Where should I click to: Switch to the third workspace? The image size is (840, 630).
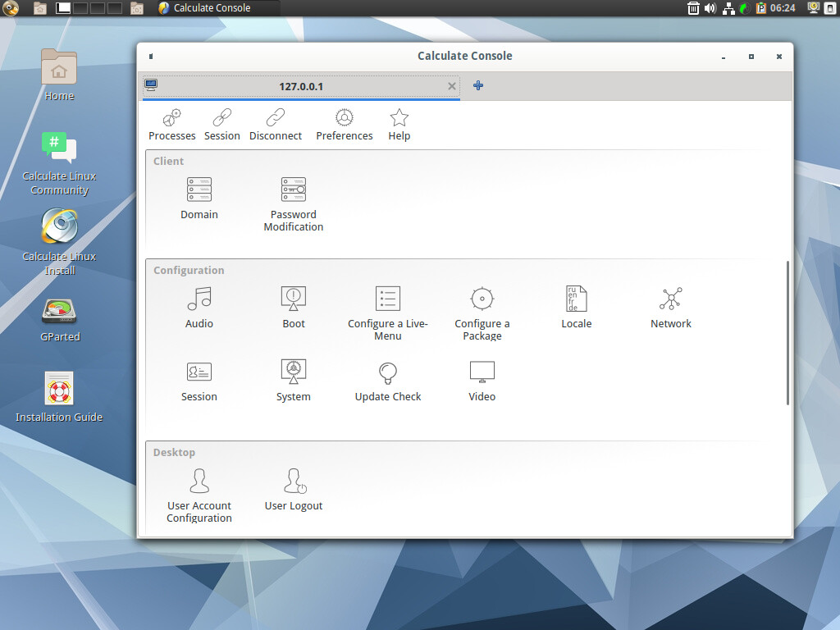pos(98,8)
